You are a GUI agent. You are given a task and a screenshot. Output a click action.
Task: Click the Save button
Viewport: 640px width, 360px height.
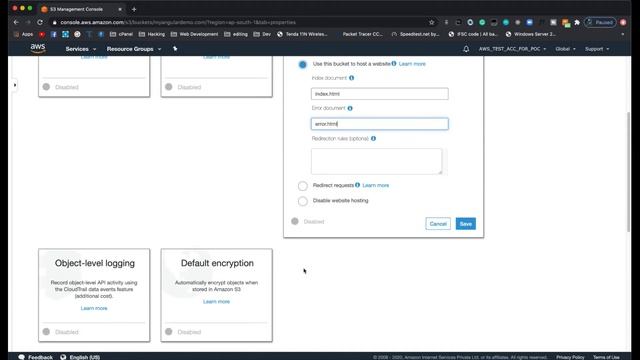[x=466, y=224]
